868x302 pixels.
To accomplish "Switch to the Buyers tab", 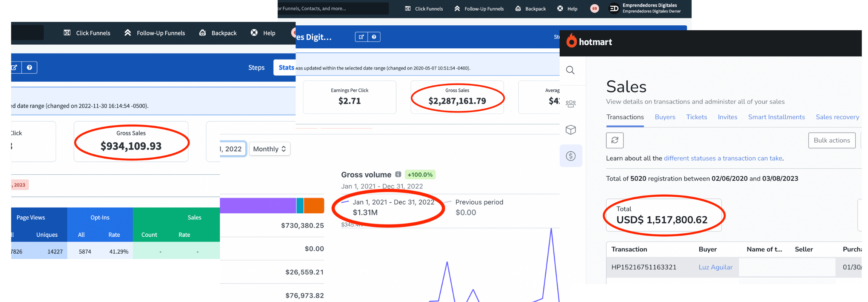I will (x=665, y=117).
